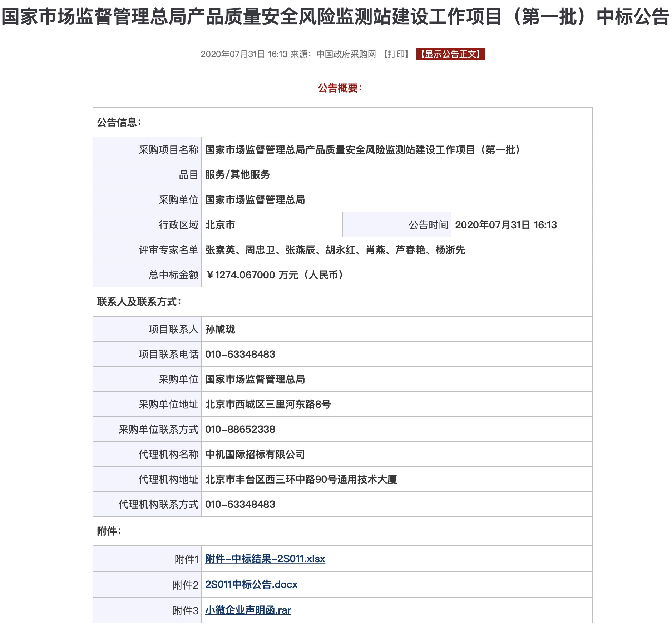Click agency name 中机国际招标有限公司
This screenshot has height=629, width=672.
point(255,454)
